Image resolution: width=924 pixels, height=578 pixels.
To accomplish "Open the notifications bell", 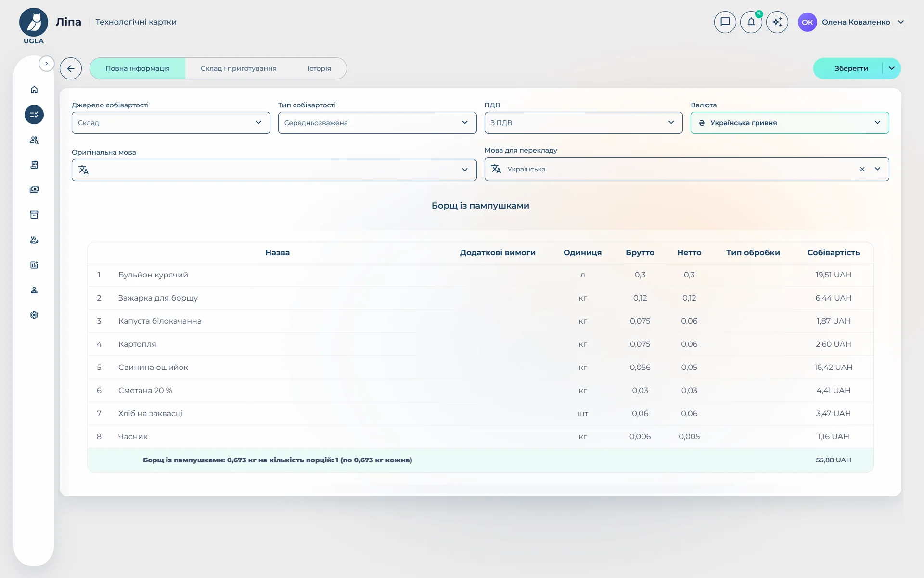I will point(751,22).
